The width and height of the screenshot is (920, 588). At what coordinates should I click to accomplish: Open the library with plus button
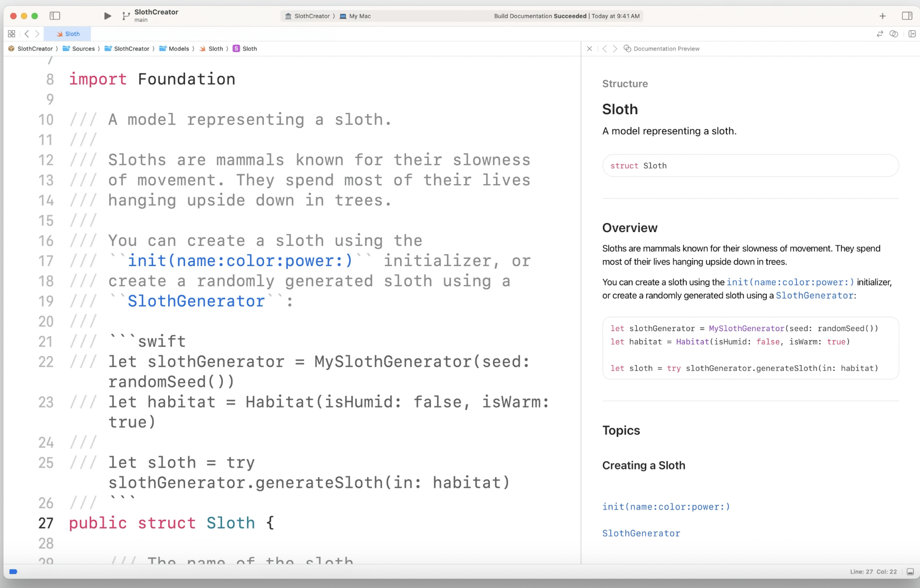[x=882, y=16]
